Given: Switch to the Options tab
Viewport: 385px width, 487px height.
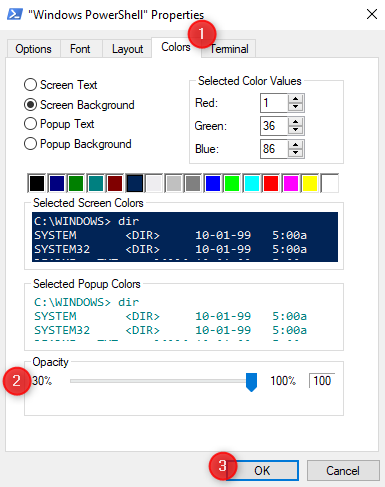Looking at the screenshot, I should 33,49.
